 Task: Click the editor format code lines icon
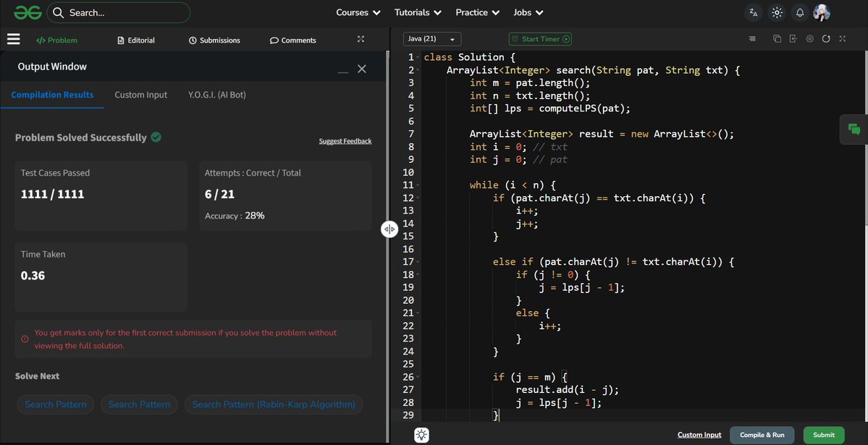(x=751, y=39)
